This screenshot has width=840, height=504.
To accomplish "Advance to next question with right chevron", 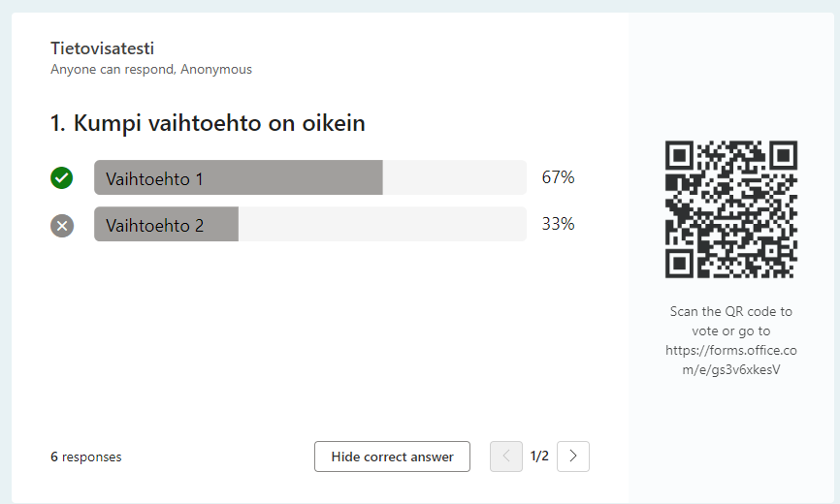I will pos(573,457).
